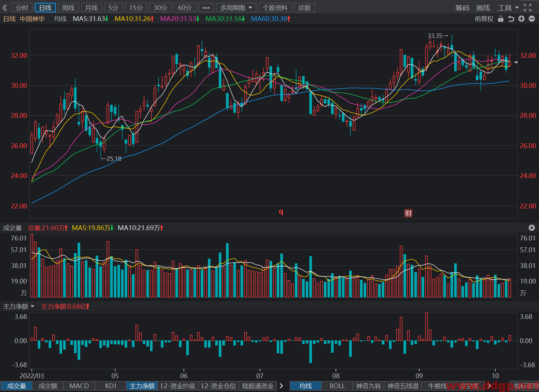
Task: Select the 陆股通资金 indicator tab
Action: pyautogui.click(x=258, y=386)
